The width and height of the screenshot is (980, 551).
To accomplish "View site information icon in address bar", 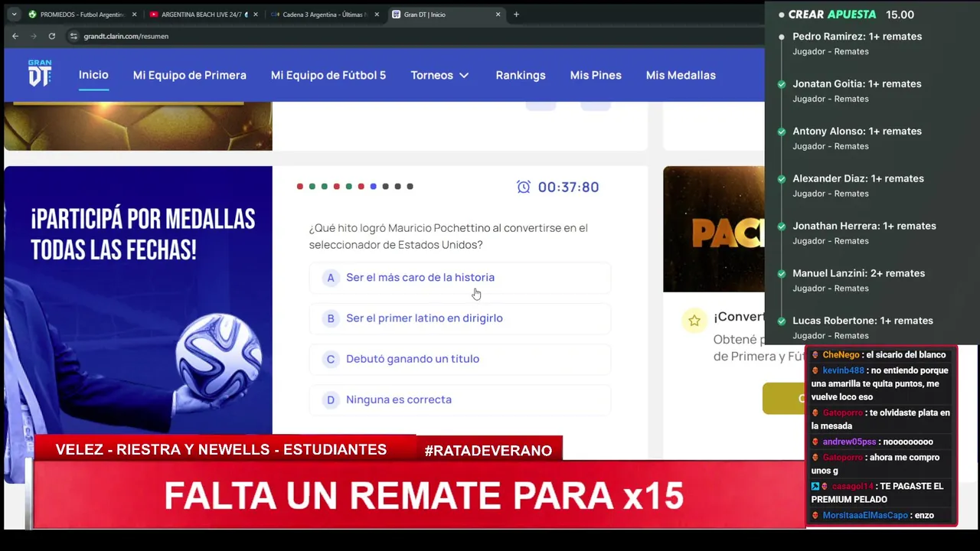I will (73, 36).
